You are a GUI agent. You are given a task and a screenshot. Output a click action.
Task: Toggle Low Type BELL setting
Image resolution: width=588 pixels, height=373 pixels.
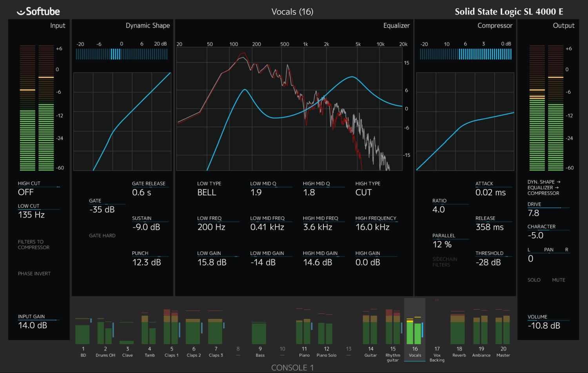coord(207,193)
